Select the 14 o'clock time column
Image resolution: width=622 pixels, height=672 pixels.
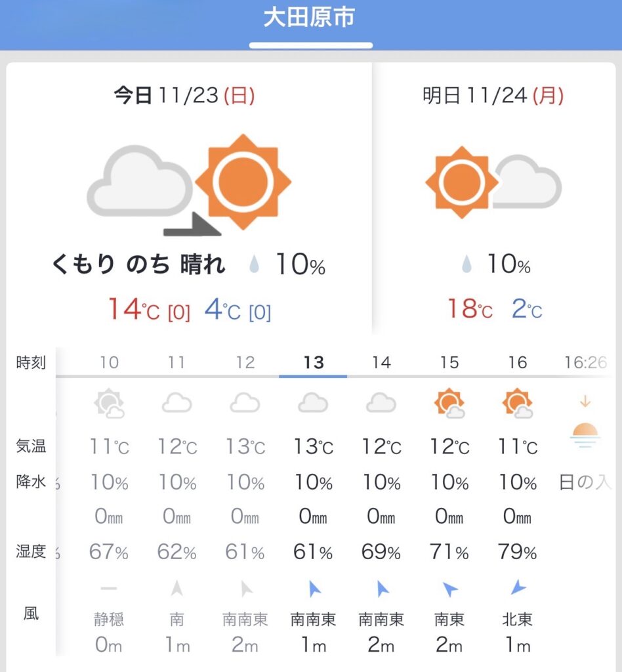[381, 362]
